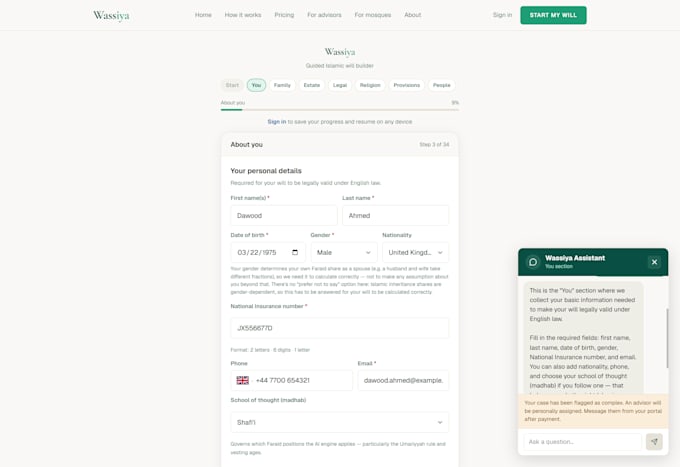This screenshot has width=680, height=467.
Task: Click the Wassiya logo in header
Action: pos(111,15)
